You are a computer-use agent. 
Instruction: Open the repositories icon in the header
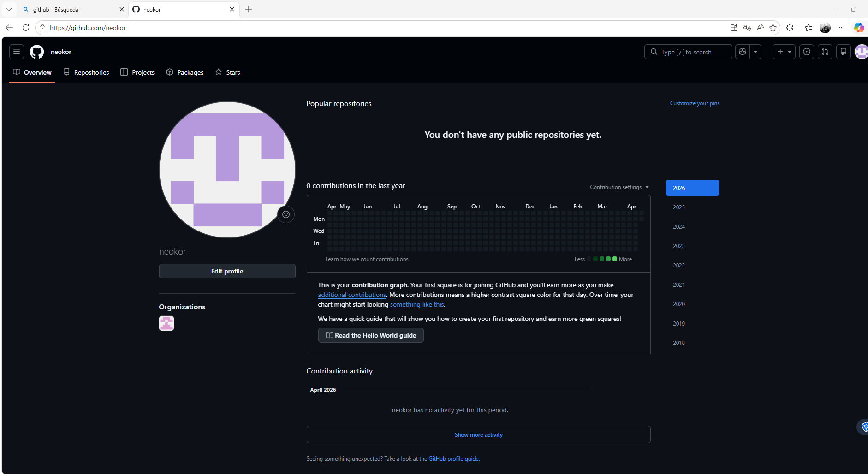[844, 52]
